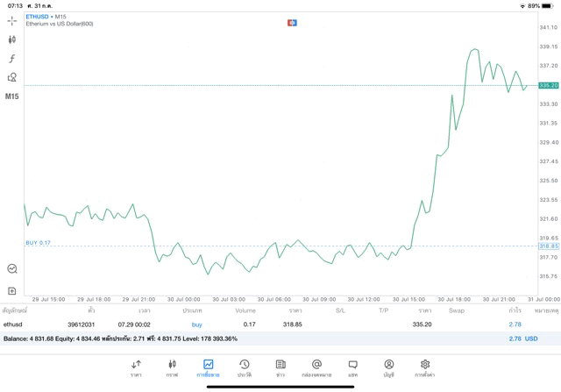Open the chat tab with speech bubble
The height and width of the screenshot is (392, 561).
(352, 368)
